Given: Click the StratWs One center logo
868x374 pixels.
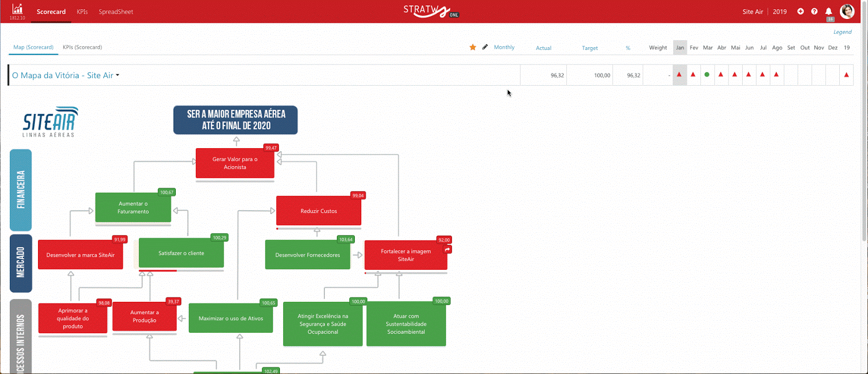Looking at the screenshot, I should [x=431, y=11].
